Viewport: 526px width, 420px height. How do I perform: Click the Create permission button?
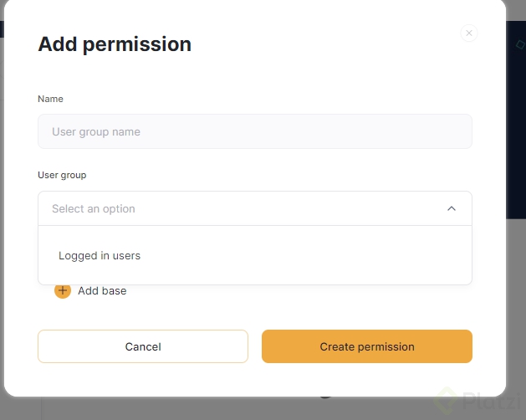click(x=366, y=346)
